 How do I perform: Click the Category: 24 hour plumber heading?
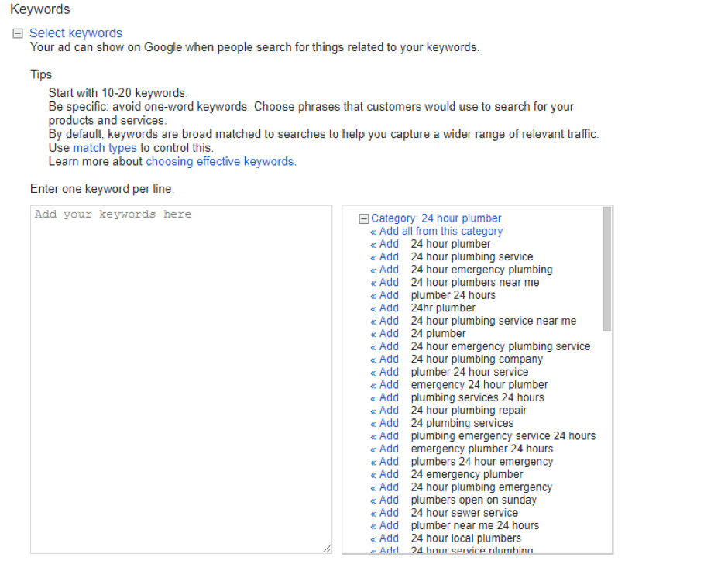click(x=436, y=218)
